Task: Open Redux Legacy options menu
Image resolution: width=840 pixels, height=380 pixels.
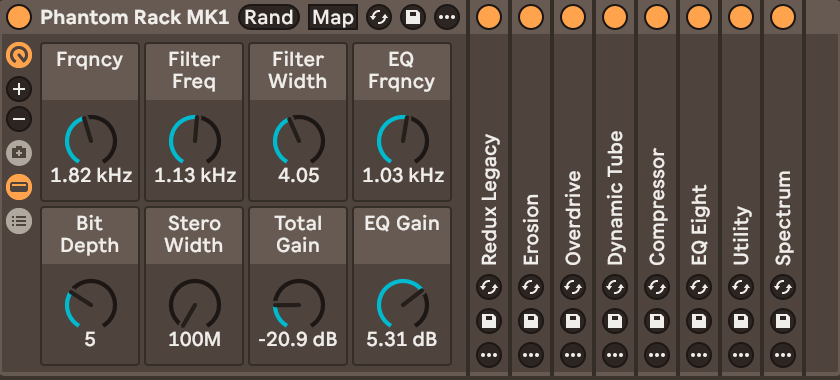Action: (489, 355)
